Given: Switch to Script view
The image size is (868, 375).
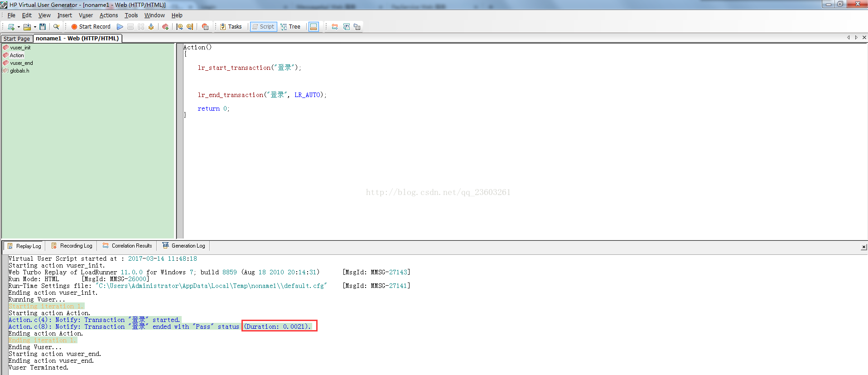Looking at the screenshot, I should point(263,27).
